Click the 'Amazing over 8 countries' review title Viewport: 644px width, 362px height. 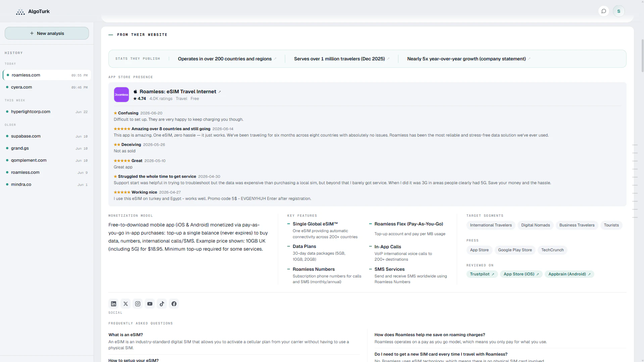pos(171,129)
